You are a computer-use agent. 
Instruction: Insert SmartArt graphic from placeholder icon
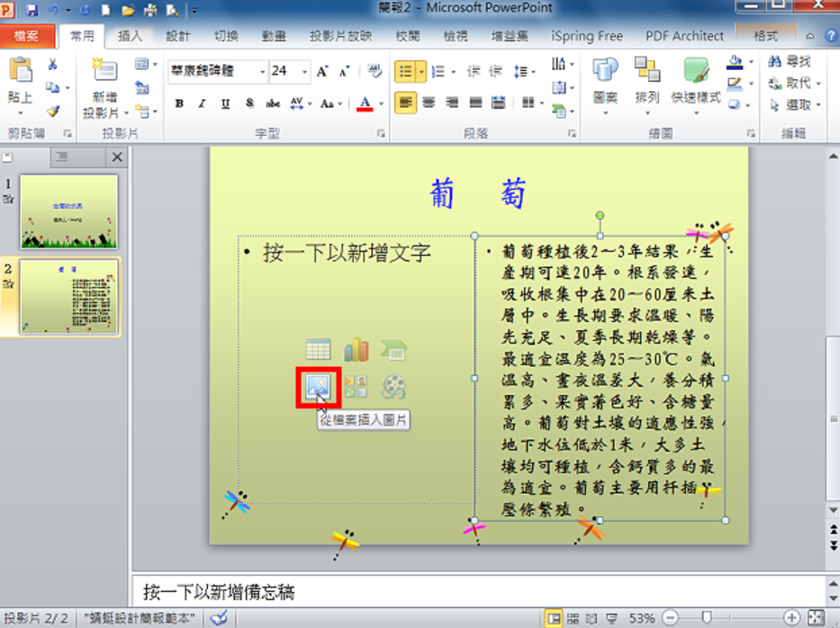(393, 349)
